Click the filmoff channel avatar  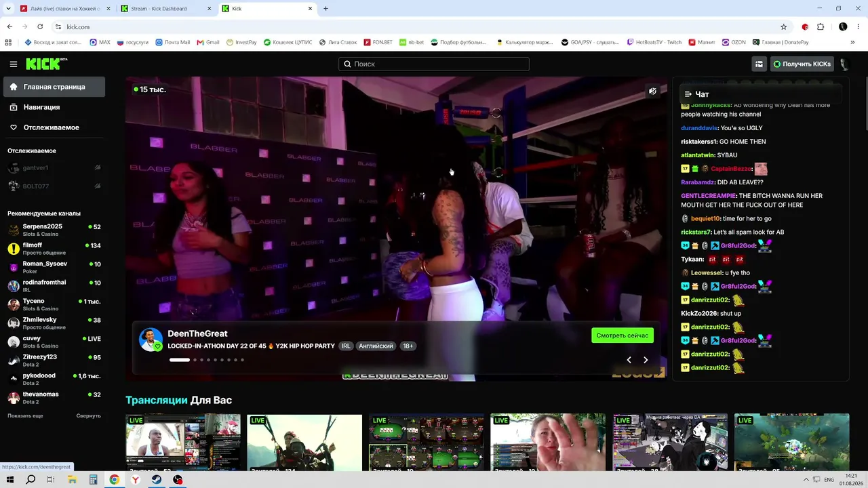(x=14, y=249)
